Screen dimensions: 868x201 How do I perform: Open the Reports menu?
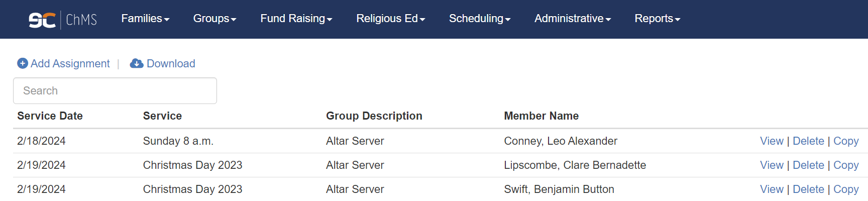click(x=658, y=19)
